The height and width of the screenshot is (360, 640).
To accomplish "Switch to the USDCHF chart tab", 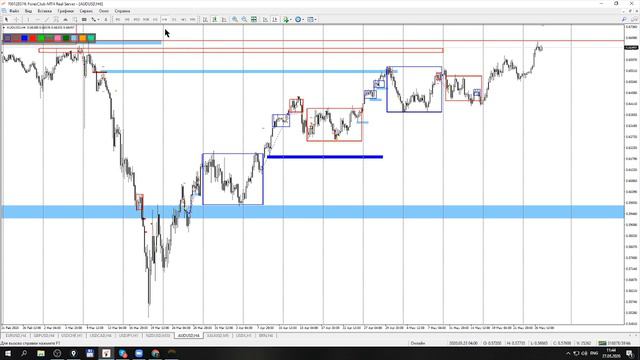I will click(x=72, y=336).
